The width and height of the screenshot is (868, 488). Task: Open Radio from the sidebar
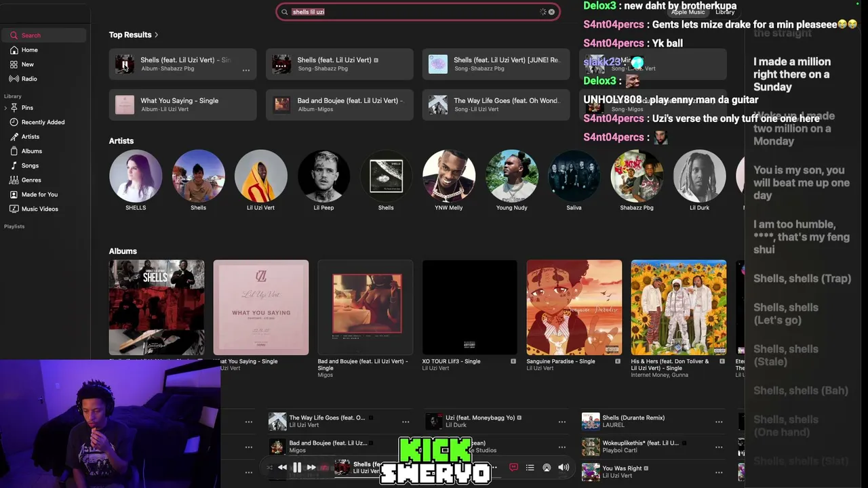pyautogui.click(x=43, y=79)
